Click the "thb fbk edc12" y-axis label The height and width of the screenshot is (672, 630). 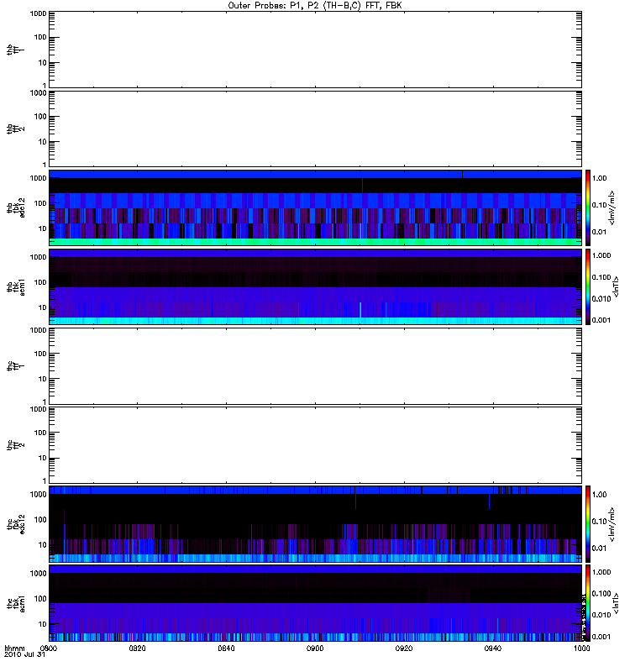(x=16, y=207)
